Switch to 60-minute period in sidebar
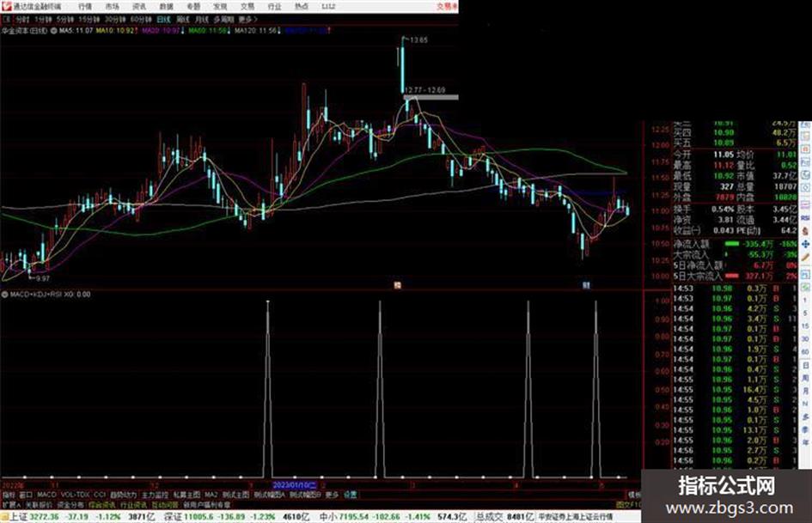The height and width of the screenshot is (523, 812). point(805,351)
